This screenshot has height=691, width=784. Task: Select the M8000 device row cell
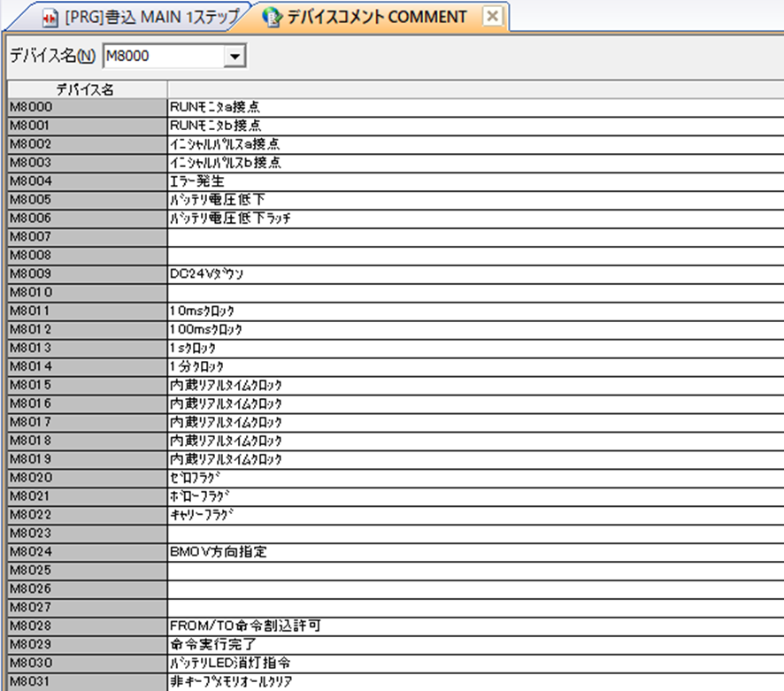88,107
